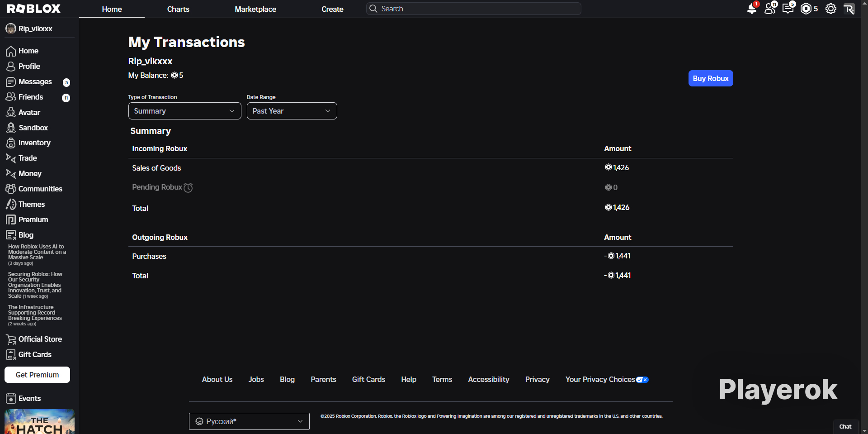The image size is (868, 434).
Task: Click the page vertical scrollbar
Action: [x=864, y=217]
